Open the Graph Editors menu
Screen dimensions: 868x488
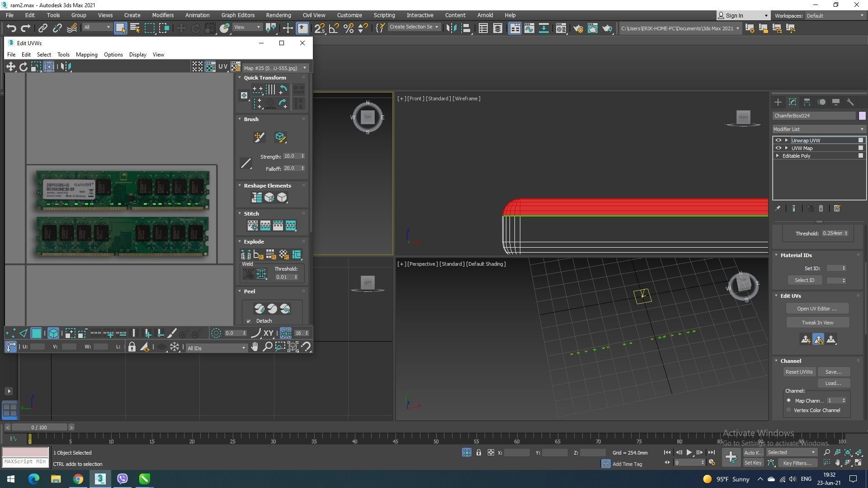pyautogui.click(x=238, y=15)
